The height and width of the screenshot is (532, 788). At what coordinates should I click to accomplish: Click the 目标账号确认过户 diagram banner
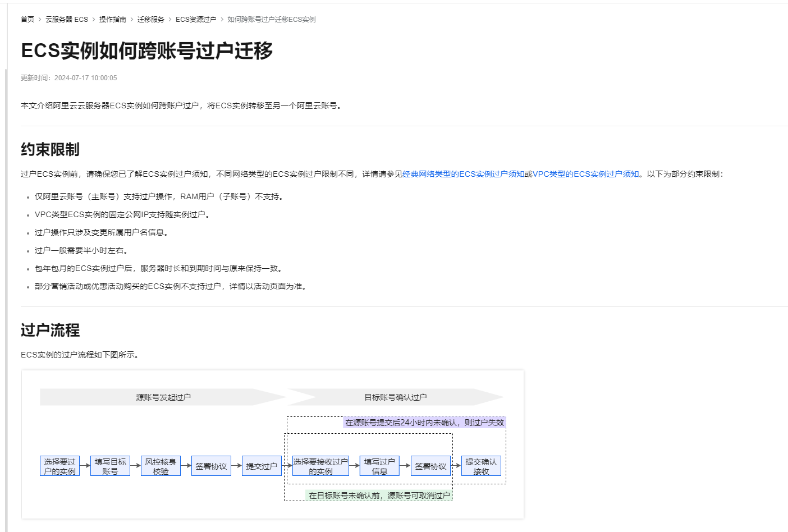[396, 397]
